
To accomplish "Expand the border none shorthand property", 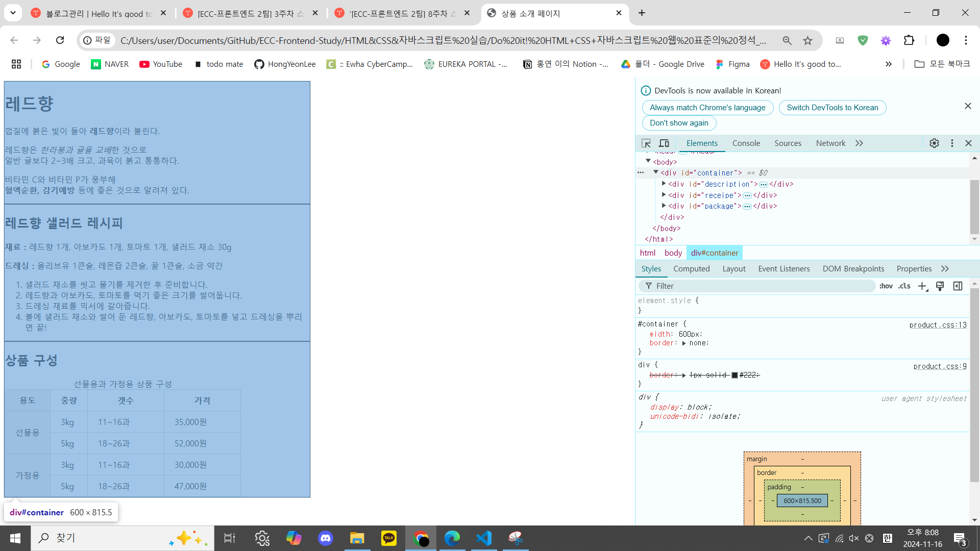I will (684, 343).
